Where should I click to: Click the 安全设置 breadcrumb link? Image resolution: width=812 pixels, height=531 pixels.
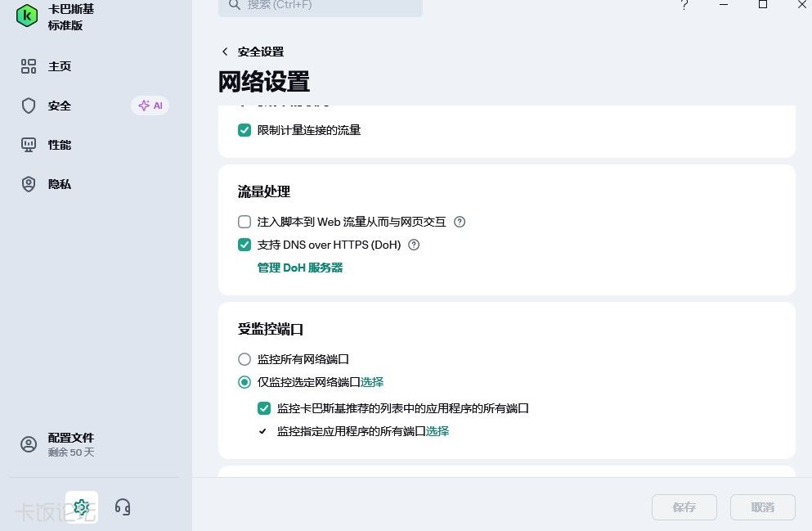click(x=261, y=52)
